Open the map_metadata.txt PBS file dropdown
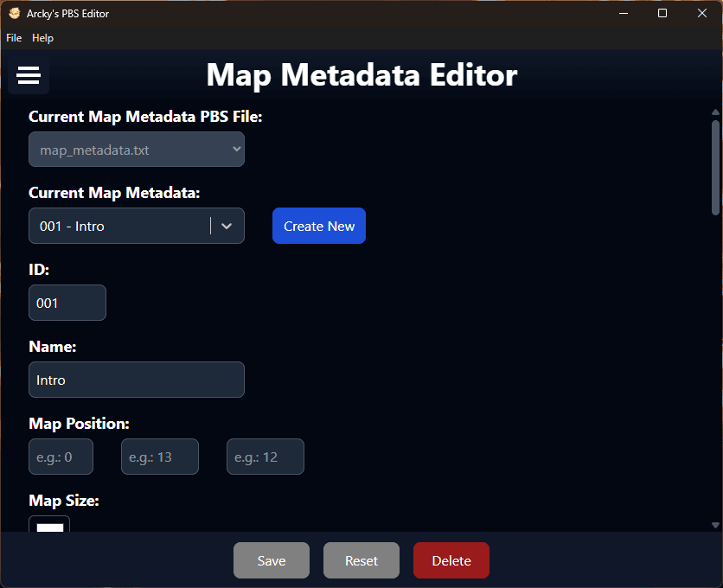Viewport: 723px width, 588px height. 137,150
